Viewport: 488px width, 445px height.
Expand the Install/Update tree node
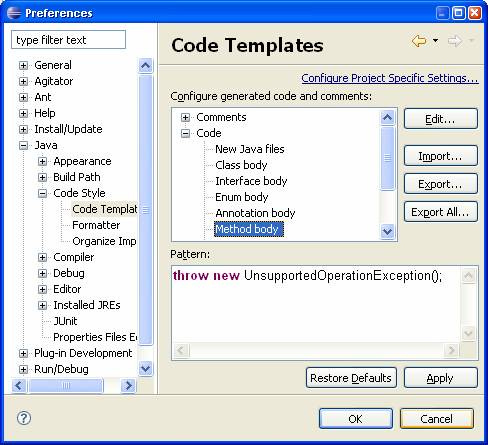[x=23, y=129]
